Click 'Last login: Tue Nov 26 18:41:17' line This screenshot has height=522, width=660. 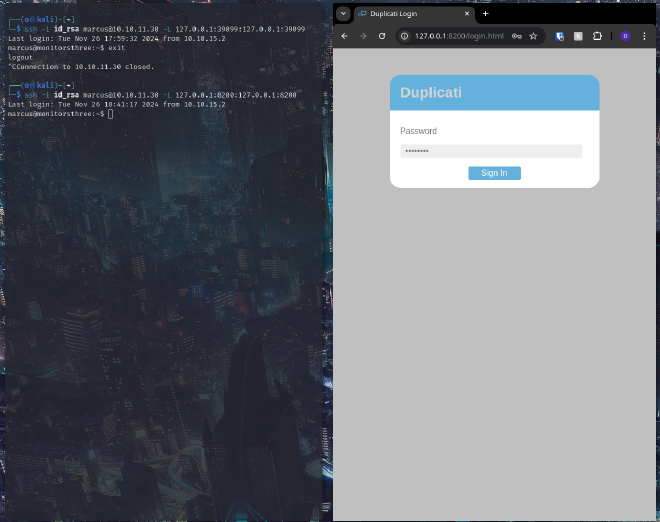click(x=117, y=104)
